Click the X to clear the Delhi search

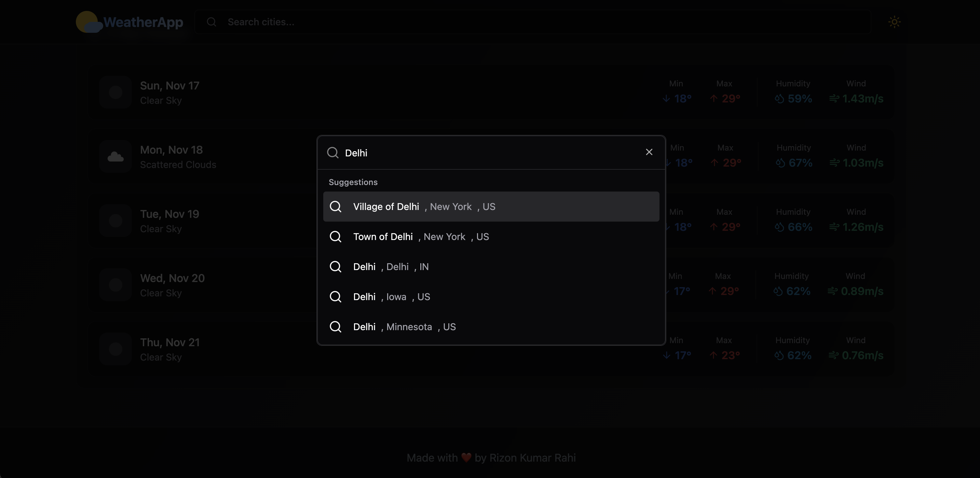pos(649,152)
